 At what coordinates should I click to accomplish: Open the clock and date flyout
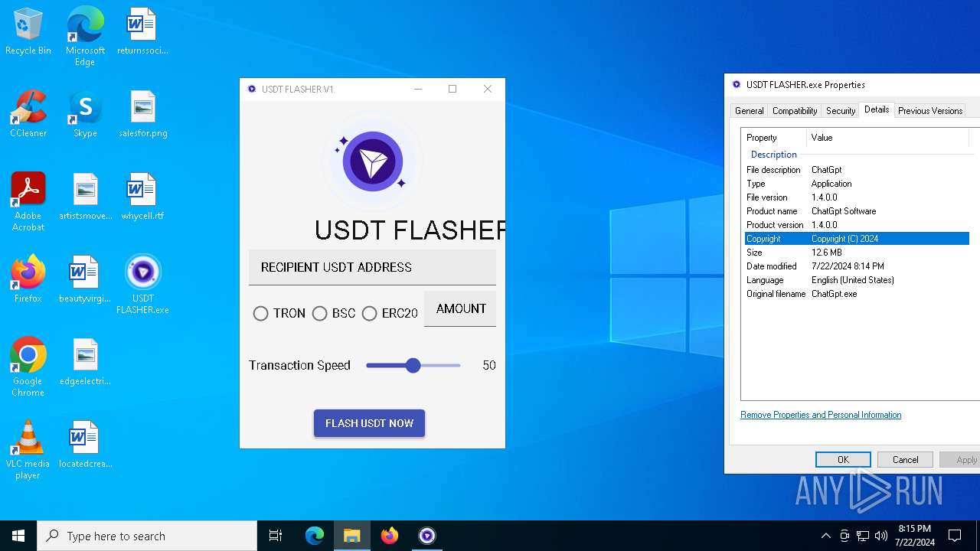pyautogui.click(x=914, y=536)
